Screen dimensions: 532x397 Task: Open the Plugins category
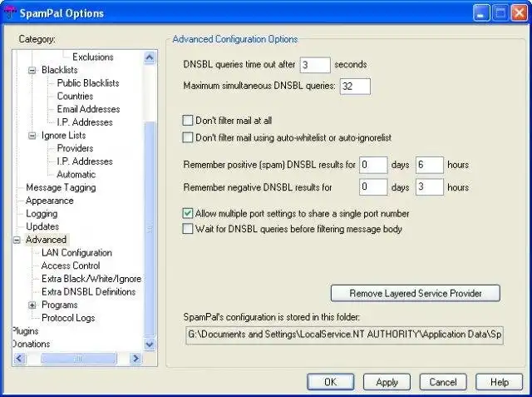(26, 330)
